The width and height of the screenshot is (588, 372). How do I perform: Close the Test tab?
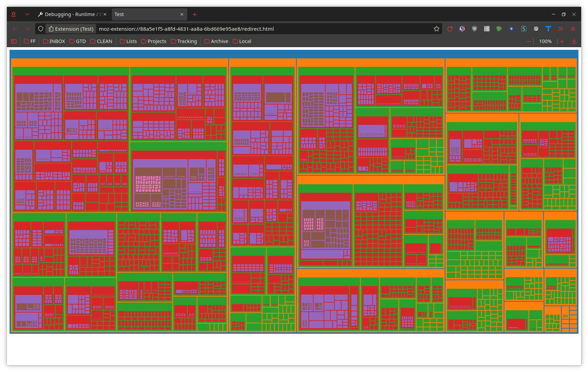point(182,14)
